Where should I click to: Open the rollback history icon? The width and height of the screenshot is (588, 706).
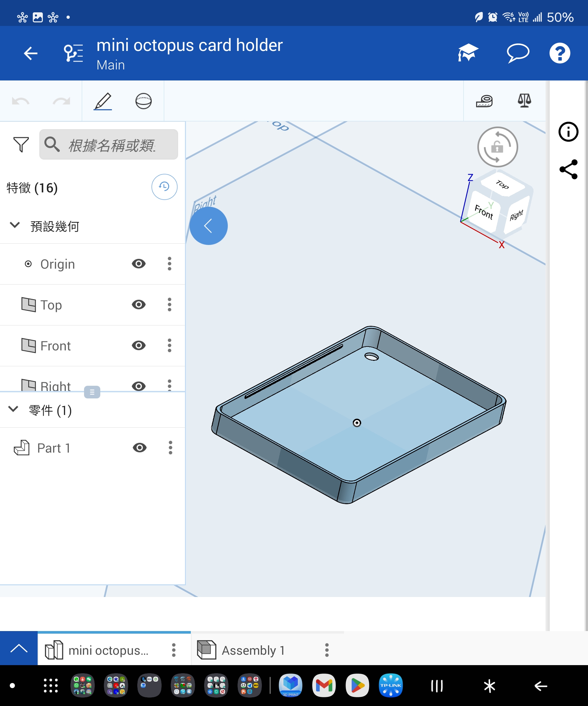(164, 187)
